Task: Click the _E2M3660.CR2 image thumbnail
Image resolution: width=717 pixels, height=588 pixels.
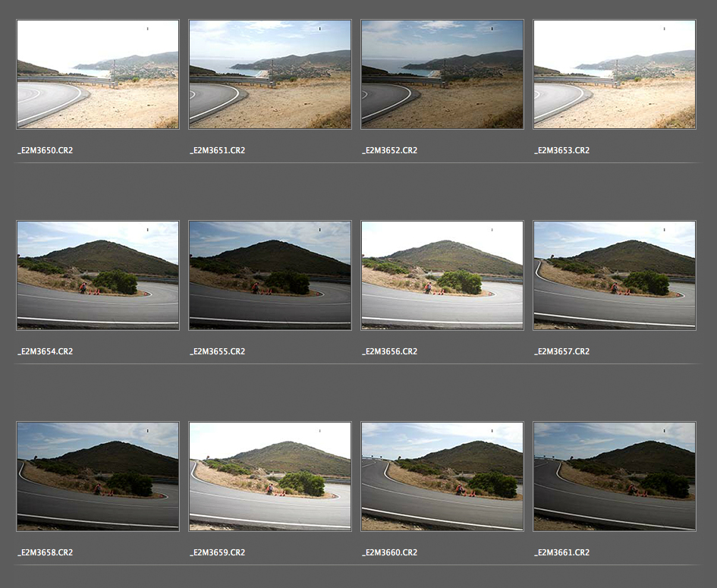Action: [442, 476]
